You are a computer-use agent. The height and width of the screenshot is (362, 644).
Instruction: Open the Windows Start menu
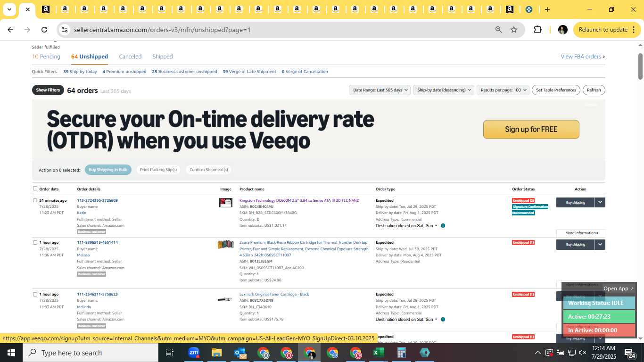(x=11, y=353)
